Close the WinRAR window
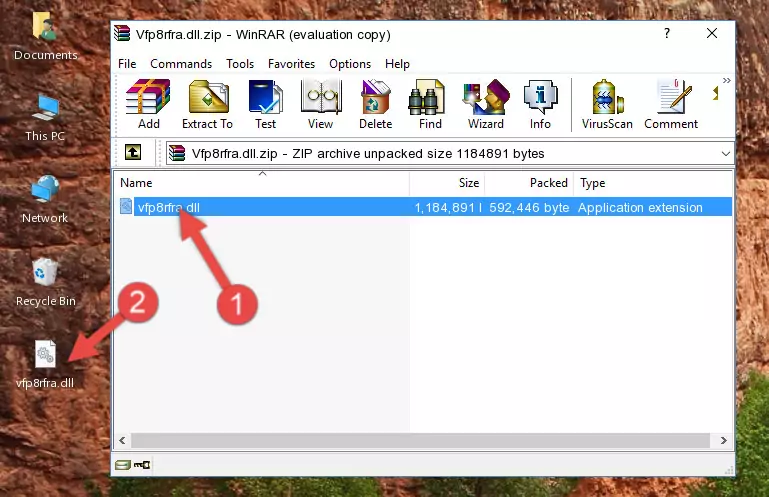769x497 pixels. click(712, 33)
